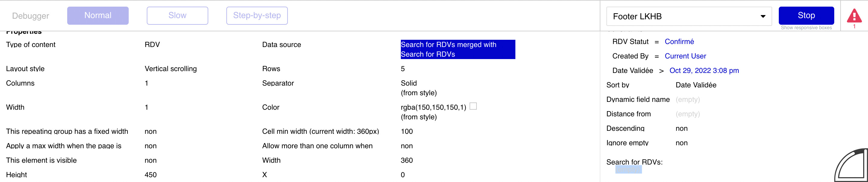
Task: Click the curved widget icon at bottom right
Action: point(851,165)
